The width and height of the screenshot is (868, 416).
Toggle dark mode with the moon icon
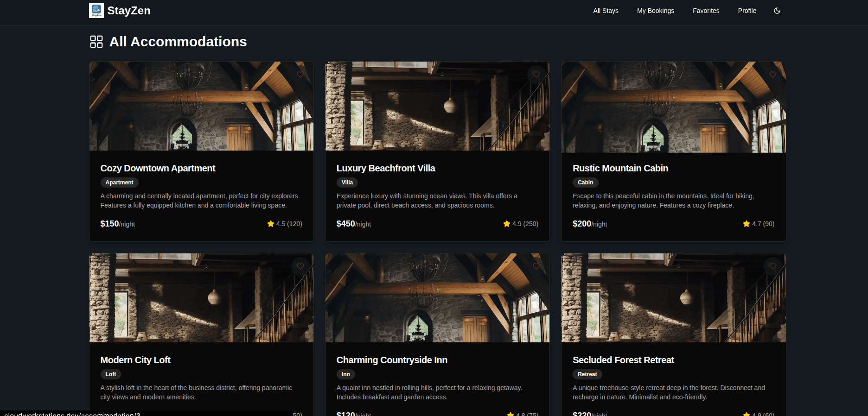777,11
